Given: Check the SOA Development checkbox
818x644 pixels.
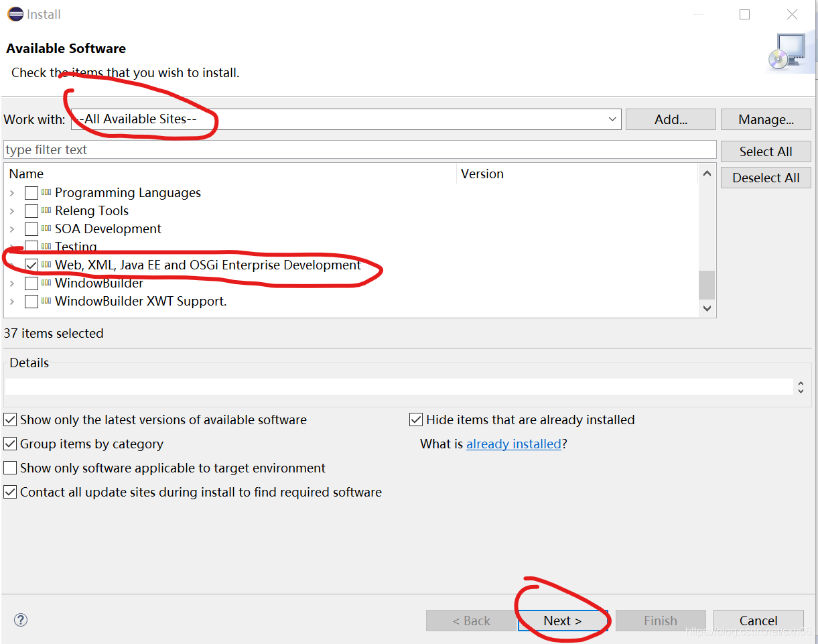Looking at the screenshot, I should [x=31, y=229].
